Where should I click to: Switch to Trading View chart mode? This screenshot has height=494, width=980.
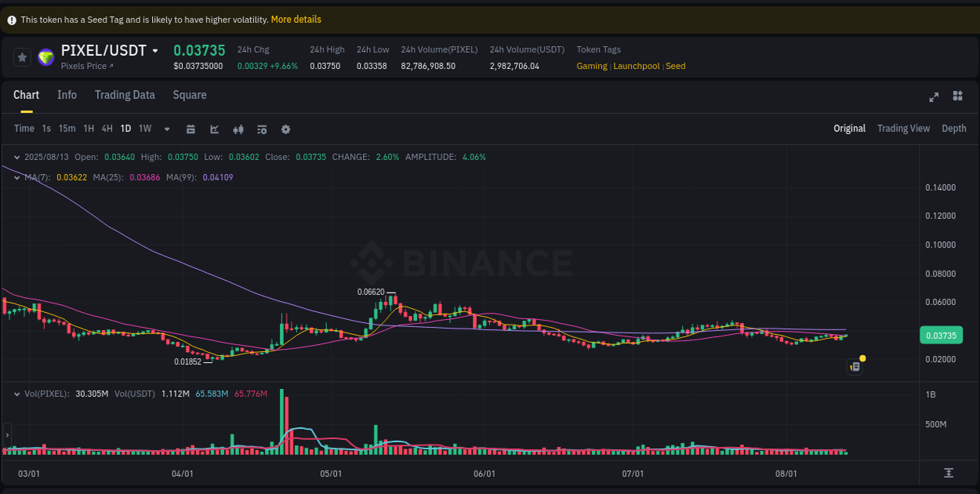point(903,128)
